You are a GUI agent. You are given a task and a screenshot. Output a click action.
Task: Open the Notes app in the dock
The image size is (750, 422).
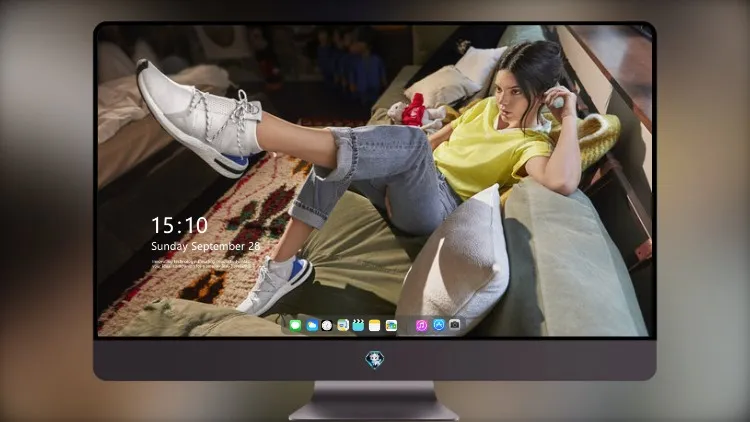375,326
